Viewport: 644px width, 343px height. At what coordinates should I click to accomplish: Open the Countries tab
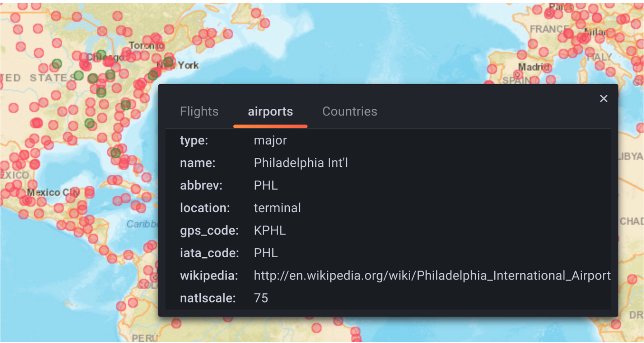[350, 111]
